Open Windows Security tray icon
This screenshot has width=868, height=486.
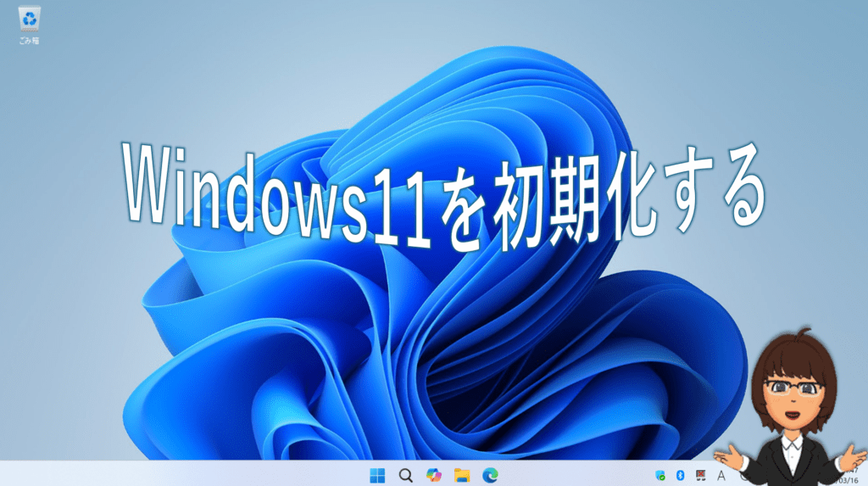pos(660,475)
